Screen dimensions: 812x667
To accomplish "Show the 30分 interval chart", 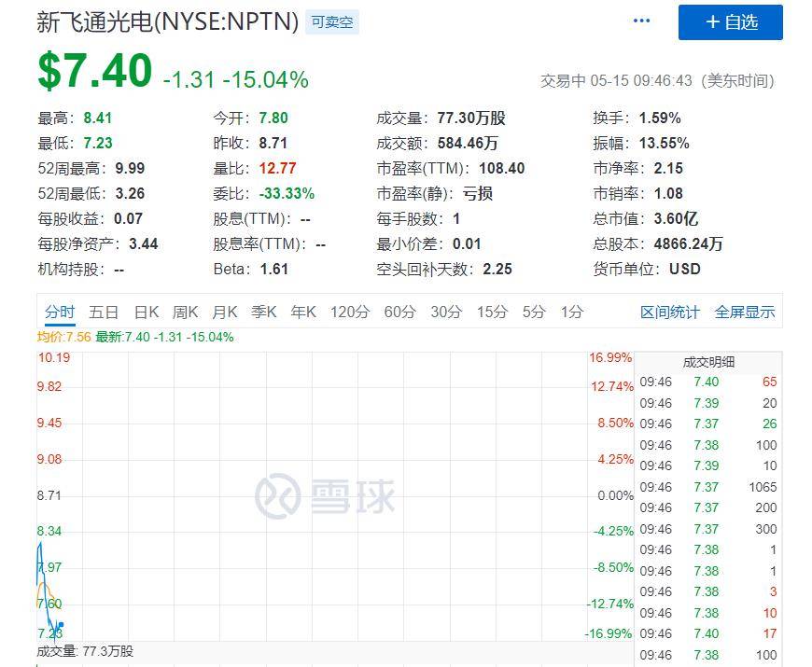I will point(446,312).
